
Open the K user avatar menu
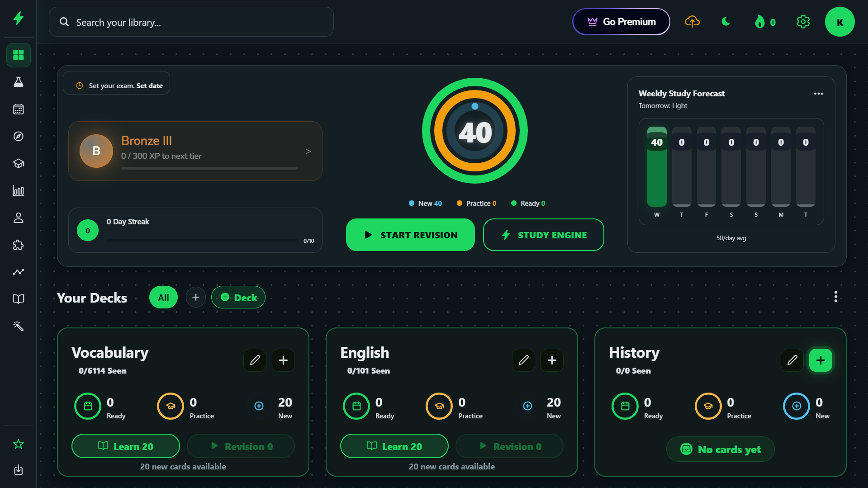(840, 22)
